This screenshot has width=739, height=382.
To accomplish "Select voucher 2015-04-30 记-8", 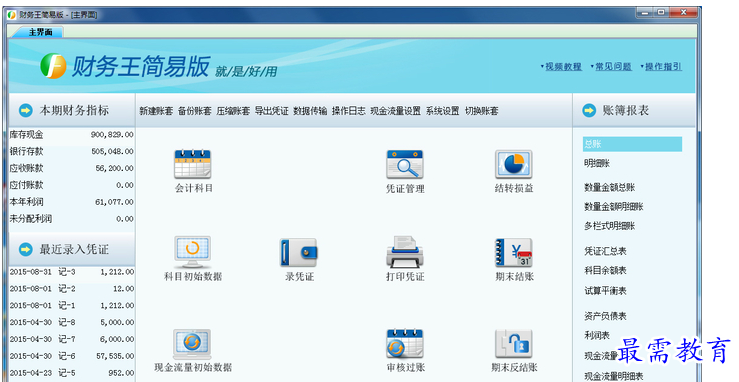I will (72, 323).
